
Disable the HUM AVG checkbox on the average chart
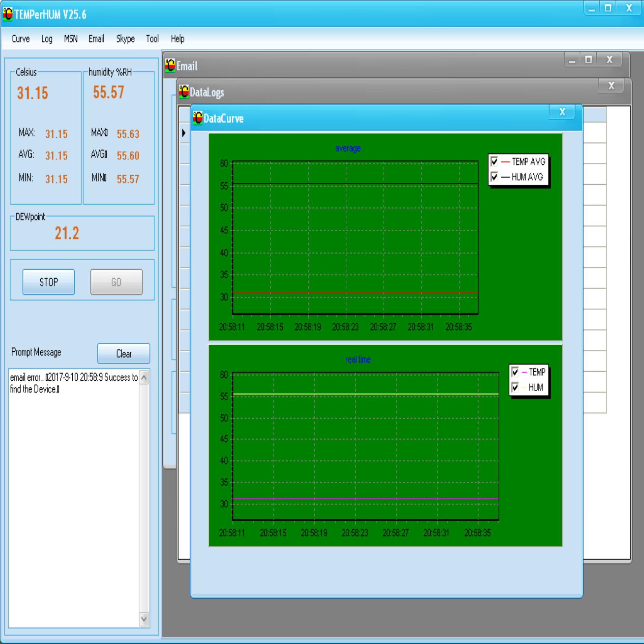pyautogui.click(x=495, y=177)
